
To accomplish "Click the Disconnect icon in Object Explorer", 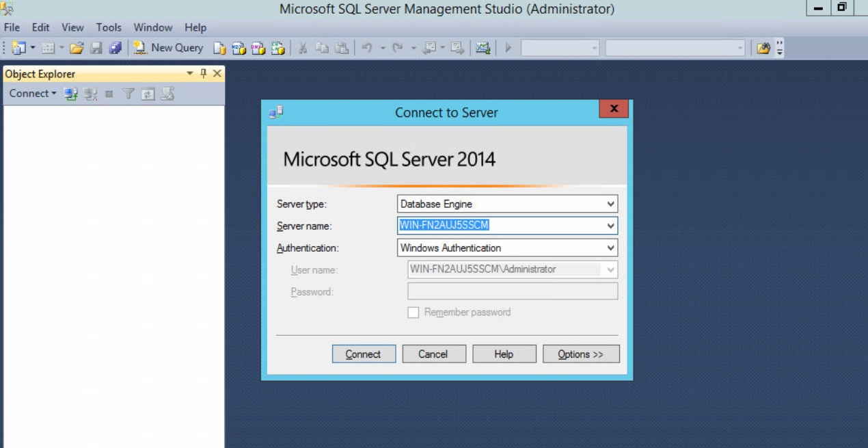I will 90,94.
